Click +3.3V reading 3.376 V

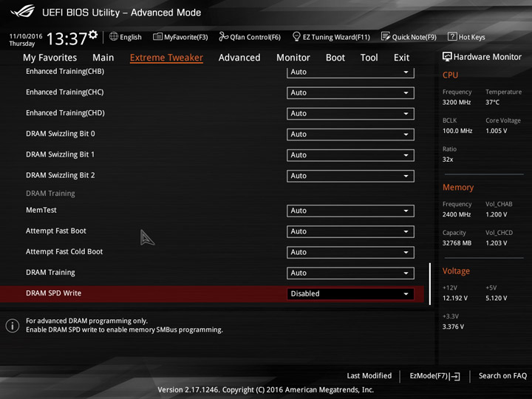453,327
